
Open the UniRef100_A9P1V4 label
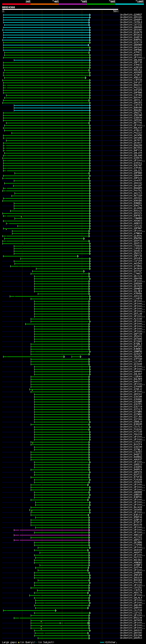pos(131,178)
